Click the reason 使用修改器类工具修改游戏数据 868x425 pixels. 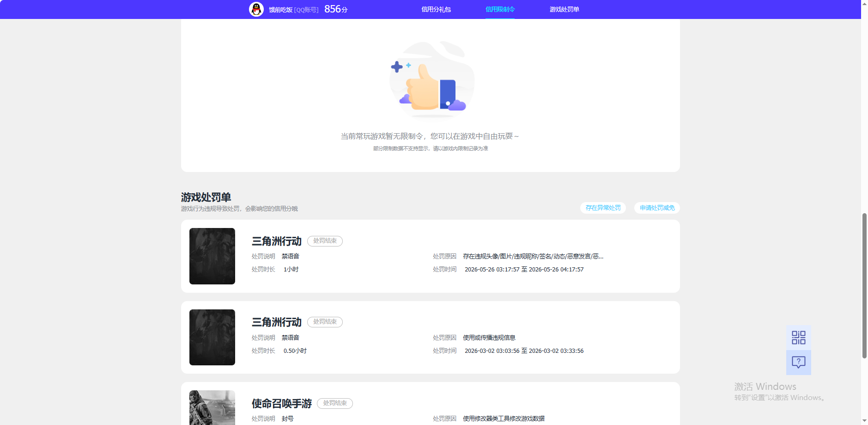tap(504, 419)
